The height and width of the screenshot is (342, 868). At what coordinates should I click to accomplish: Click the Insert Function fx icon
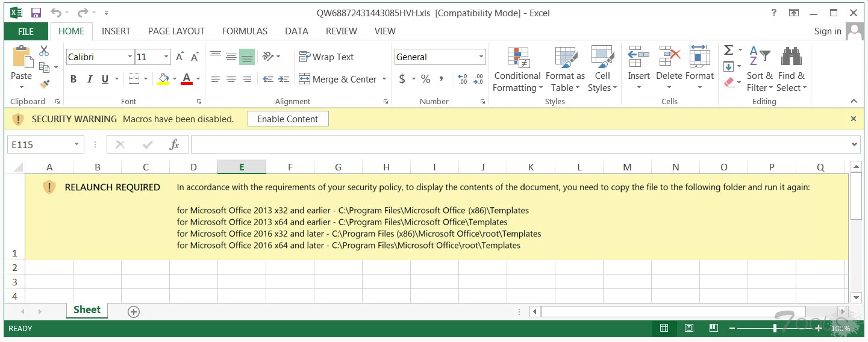click(175, 145)
